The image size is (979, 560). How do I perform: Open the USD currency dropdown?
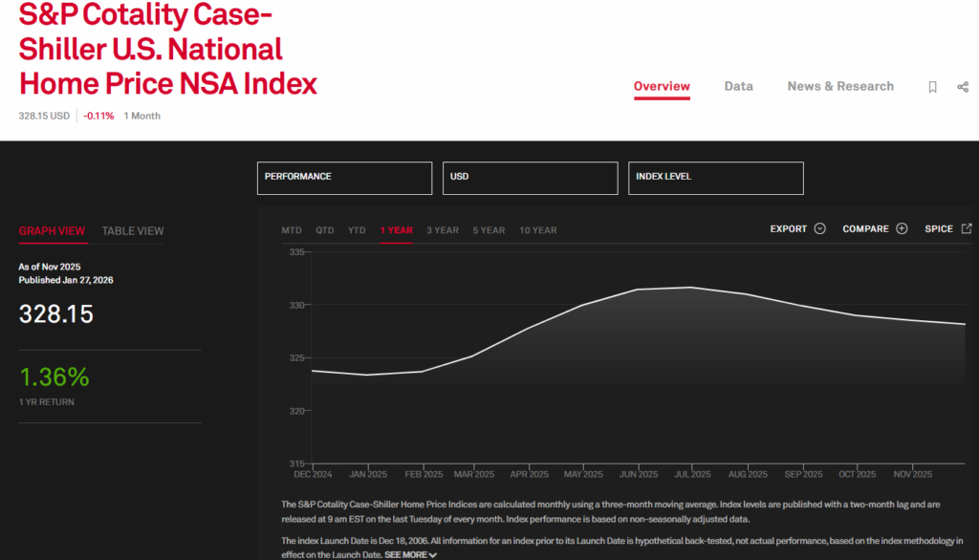pyautogui.click(x=530, y=178)
